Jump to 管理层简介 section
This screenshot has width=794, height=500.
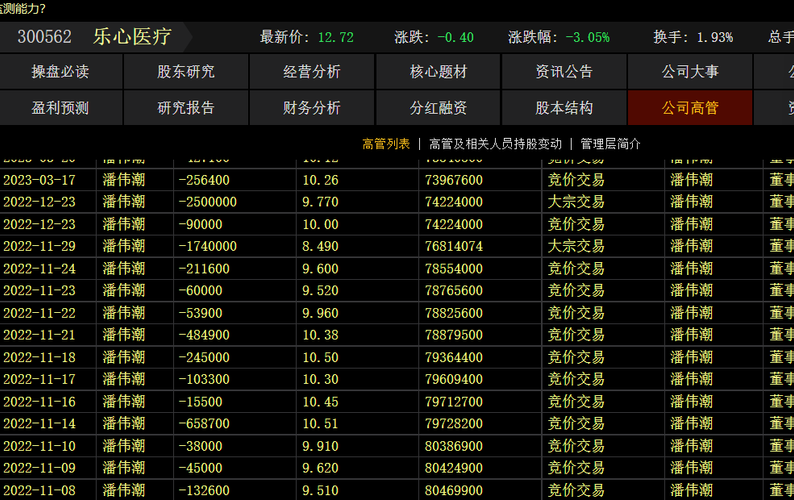(610, 144)
